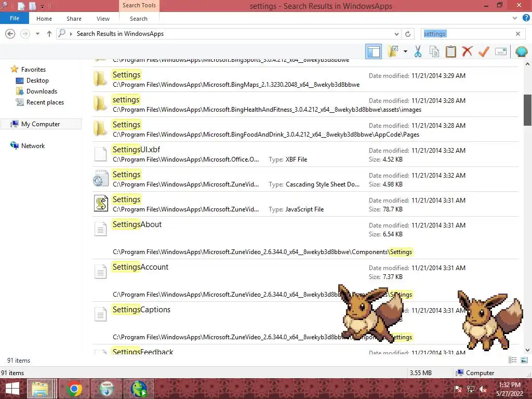Click the scrollbar up arrow
Viewport: 532px width, 399px height.
click(x=527, y=64)
